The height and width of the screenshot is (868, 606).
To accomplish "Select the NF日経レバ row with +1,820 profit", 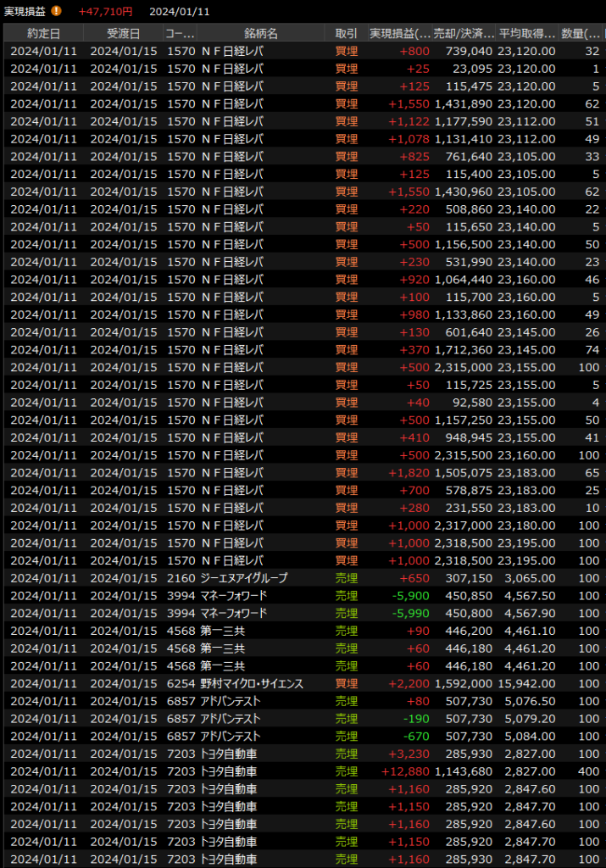I will 231,472.
